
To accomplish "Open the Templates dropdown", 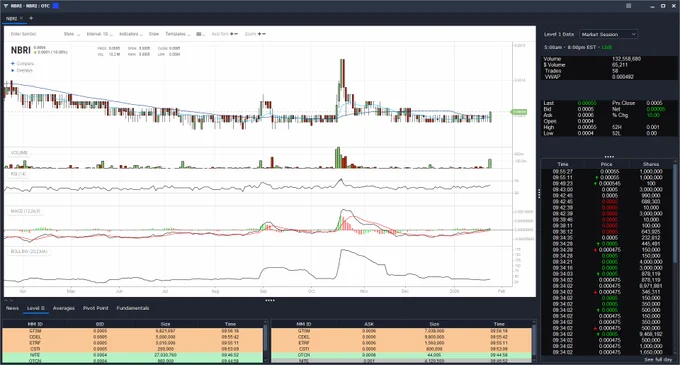I will point(178,34).
